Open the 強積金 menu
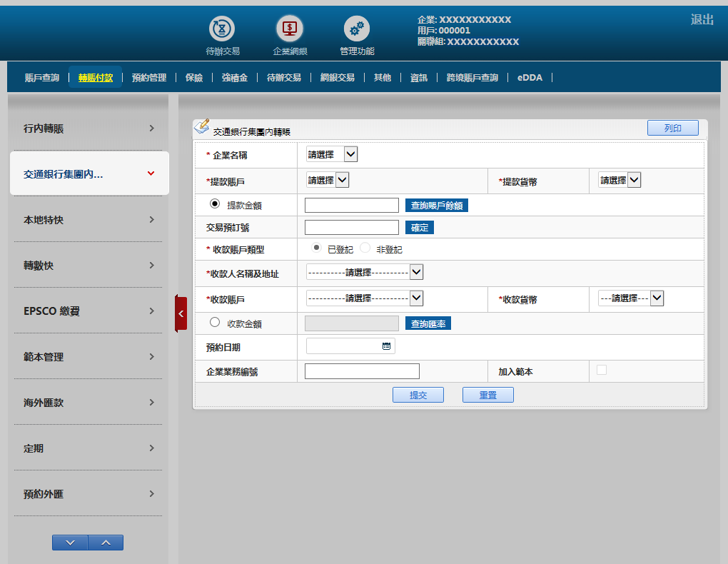 point(235,78)
